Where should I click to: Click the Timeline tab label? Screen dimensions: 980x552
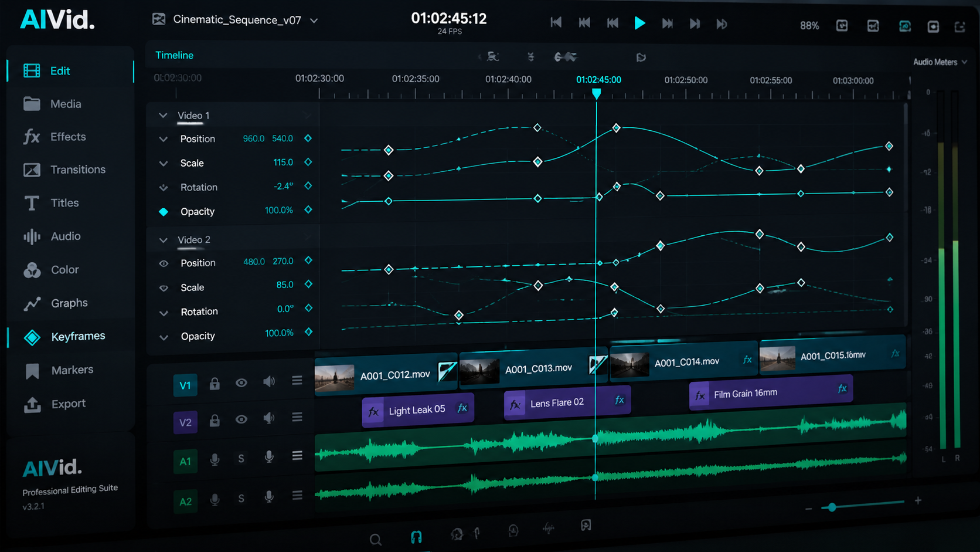click(174, 55)
